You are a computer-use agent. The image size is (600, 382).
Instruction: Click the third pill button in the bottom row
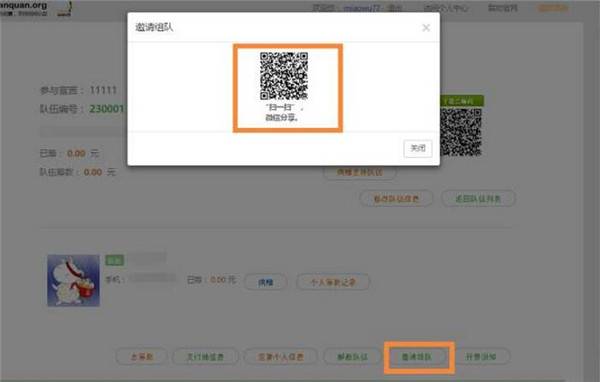[280, 357]
